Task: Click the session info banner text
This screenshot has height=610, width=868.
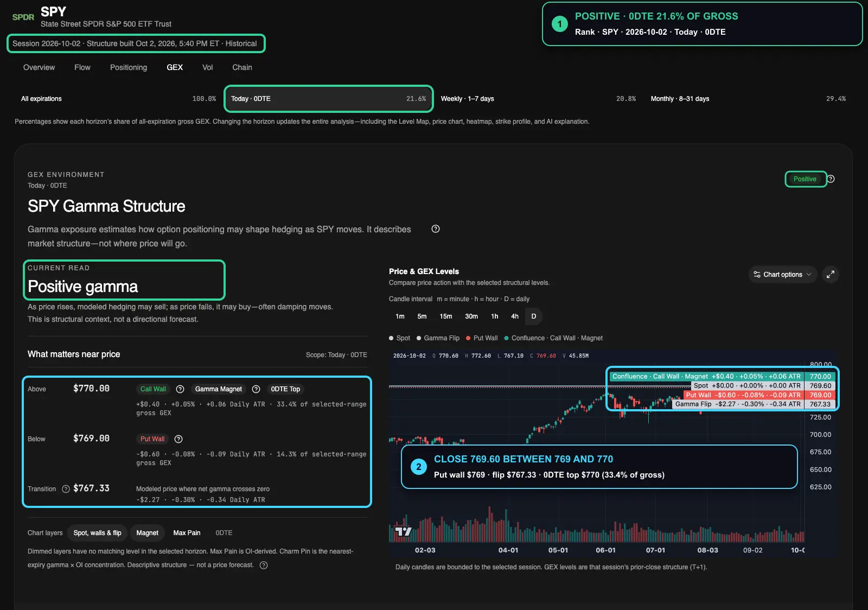Action: (x=135, y=43)
